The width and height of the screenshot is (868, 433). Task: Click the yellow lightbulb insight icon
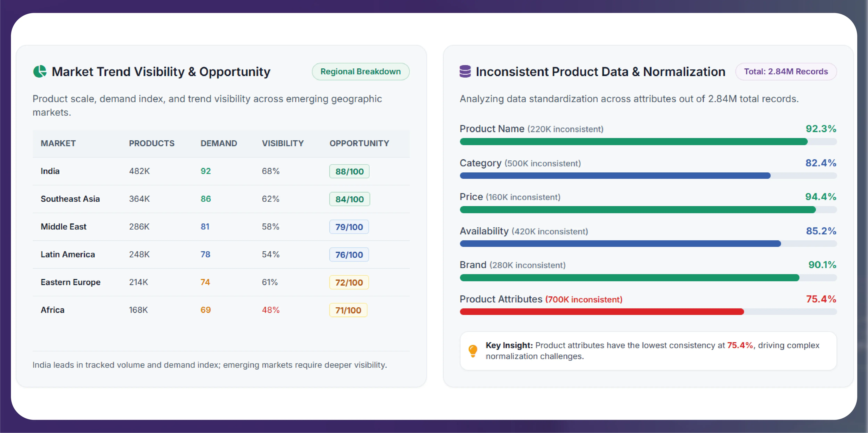473,351
